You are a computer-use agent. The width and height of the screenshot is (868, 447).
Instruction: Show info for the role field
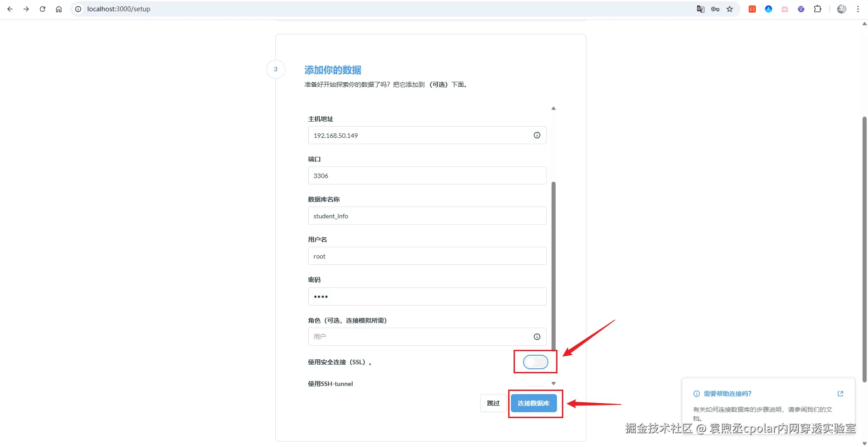pyautogui.click(x=537, y=337)
